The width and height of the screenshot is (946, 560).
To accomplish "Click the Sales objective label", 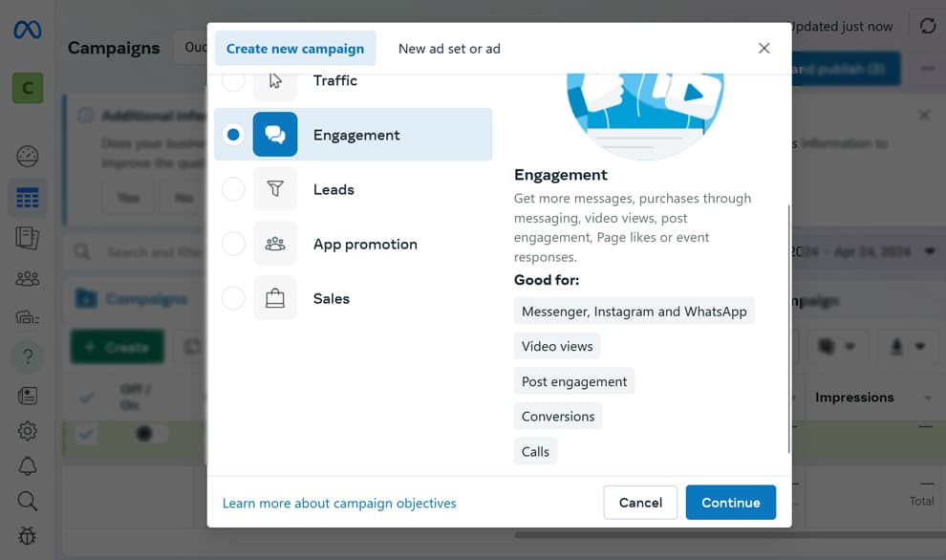I will [x=332, y=299].
